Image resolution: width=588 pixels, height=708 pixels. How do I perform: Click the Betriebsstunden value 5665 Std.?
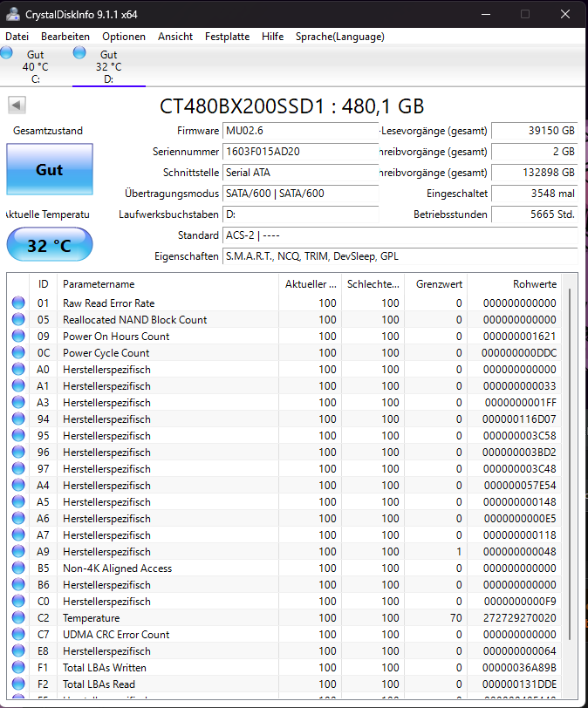pyautogui.click(x=535, y=214)
